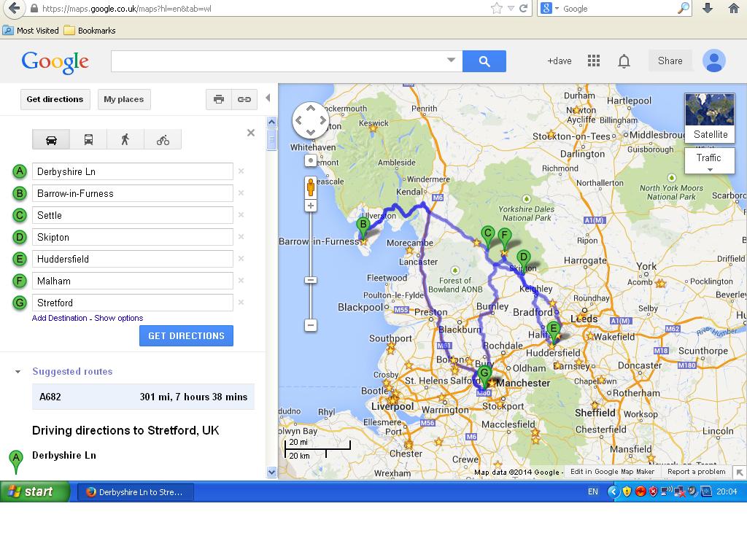Viewport: 747px width, 560px height.
Task: Open the My places button
Action: tap(124, 99)
